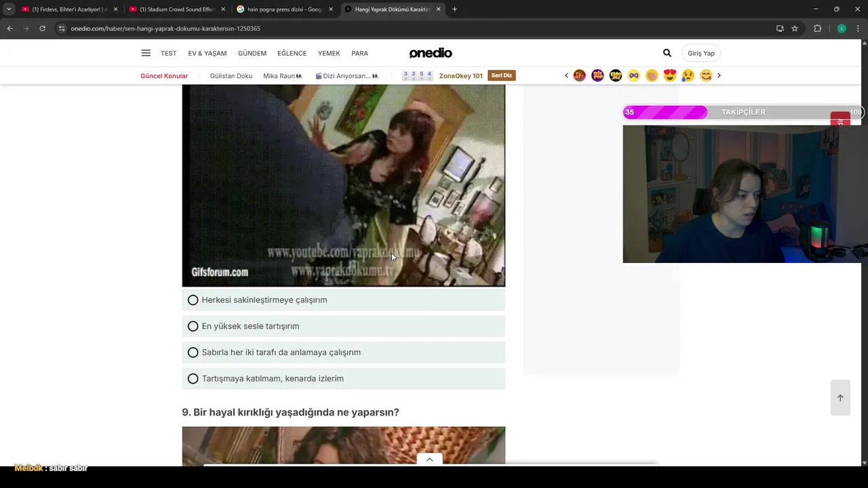
Task: Click the TV-RET emoji category icon
Action: [579, 76]
